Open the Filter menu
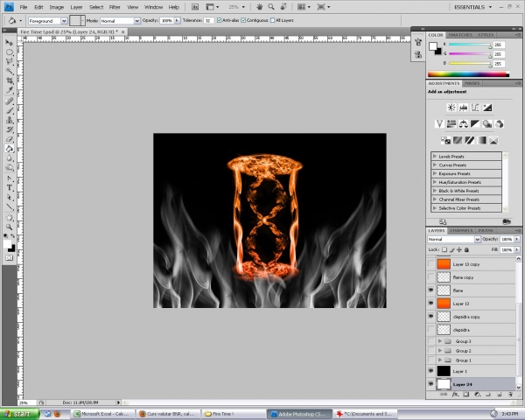Viewport: 525px width, 420px height. pyautogui.click(x=115, y=7)
